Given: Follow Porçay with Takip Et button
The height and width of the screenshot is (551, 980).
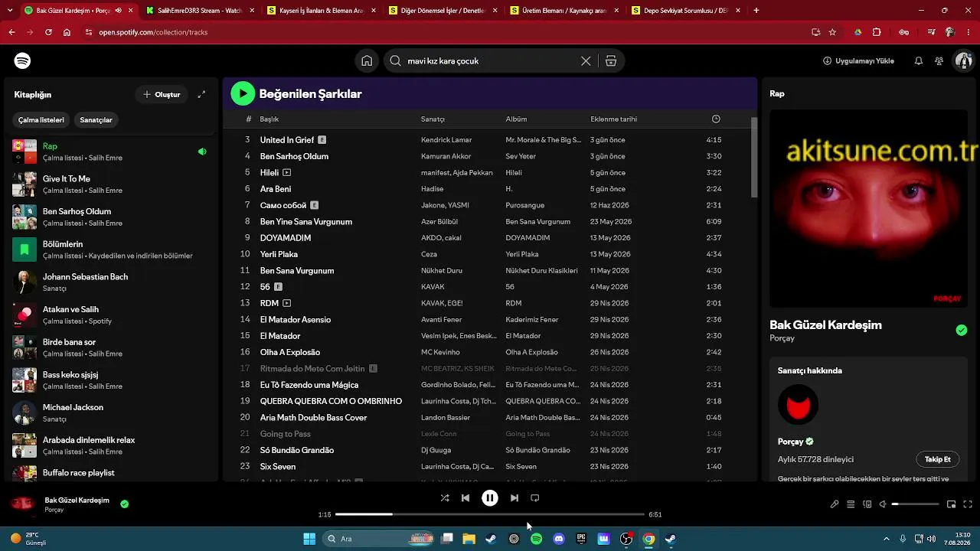Looking at the screenshot, I should click(x=937, y=459).
